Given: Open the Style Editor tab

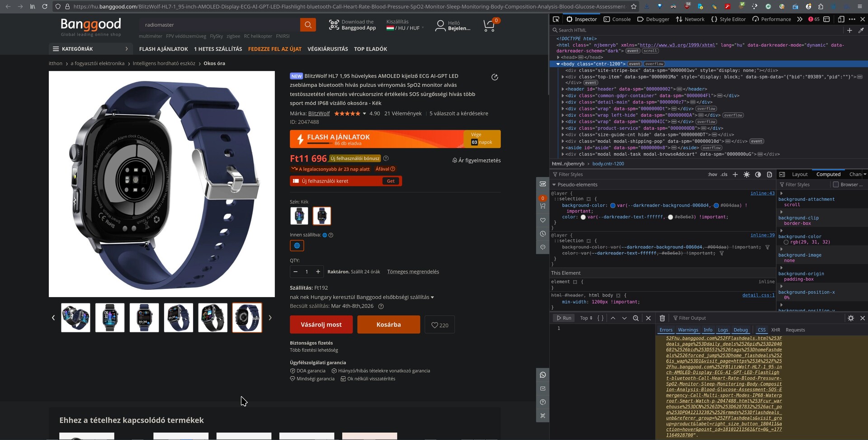Looking at the screenshot, I should click(x=728, y=19).
